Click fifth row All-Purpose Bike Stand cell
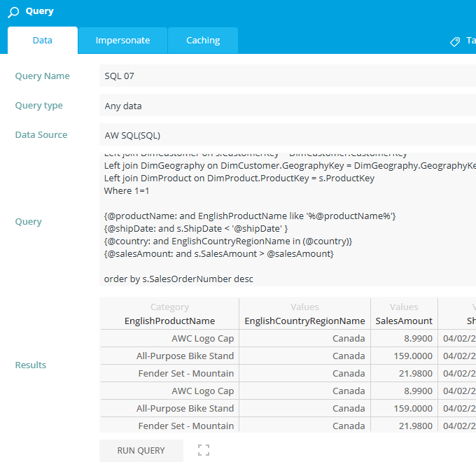The width and height of the screenshot is (476, 476). click(x=169, y=408)
